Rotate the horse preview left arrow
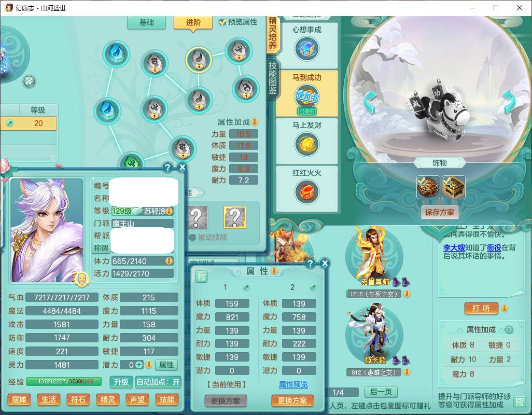This screenshot has height=415, width=532. coord(371,101)
